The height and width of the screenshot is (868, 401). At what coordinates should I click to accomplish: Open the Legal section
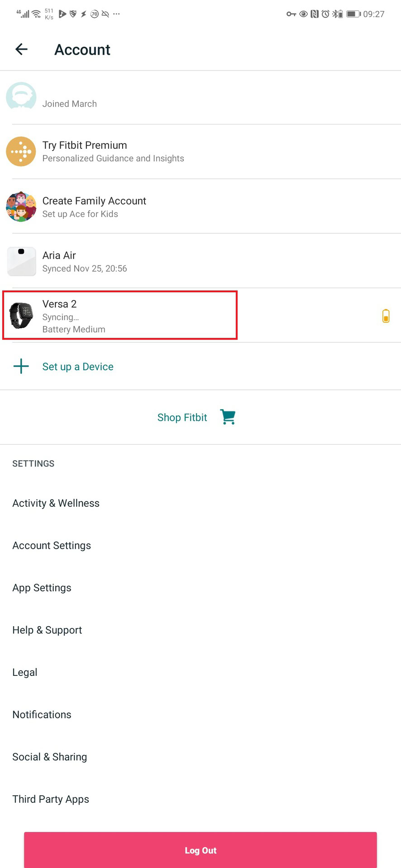25,672
